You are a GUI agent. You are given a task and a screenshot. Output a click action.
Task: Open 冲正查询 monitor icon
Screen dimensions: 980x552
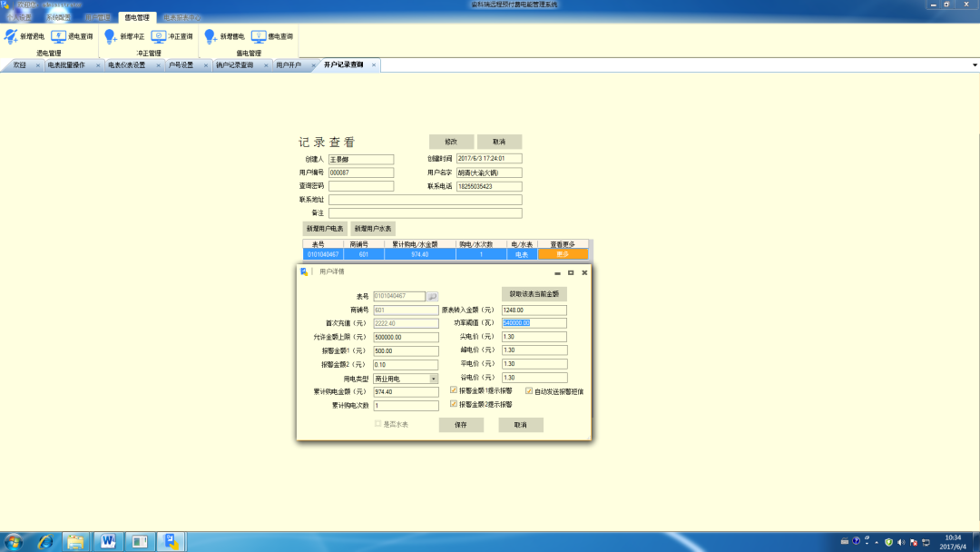pos(159,36)
